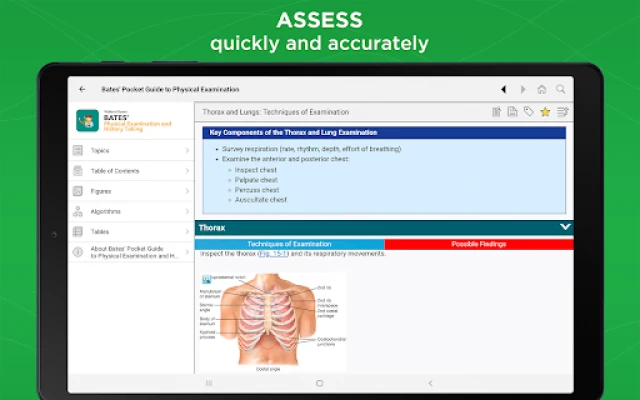Tap the back arrow in header
Screen dimensions: 640x400
point(82,89)
